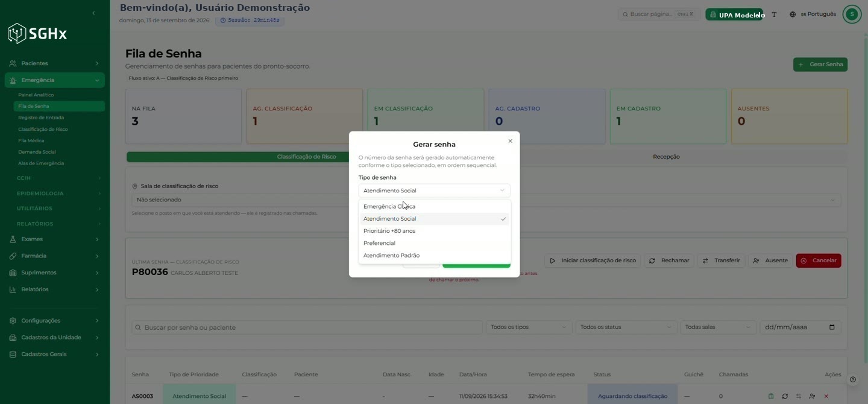Viewport: 868px width, 404px height.
Task: Expand the Farmácia sidebar section
Action: pos(54,256)
